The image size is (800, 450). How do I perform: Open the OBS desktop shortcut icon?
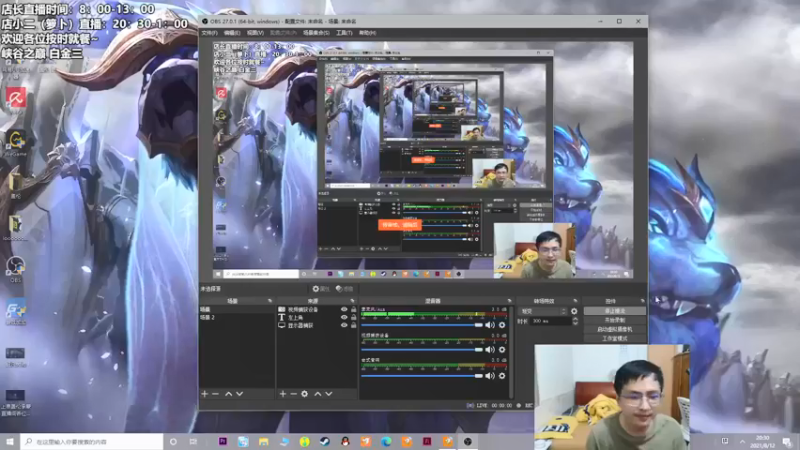click(16, 269)
